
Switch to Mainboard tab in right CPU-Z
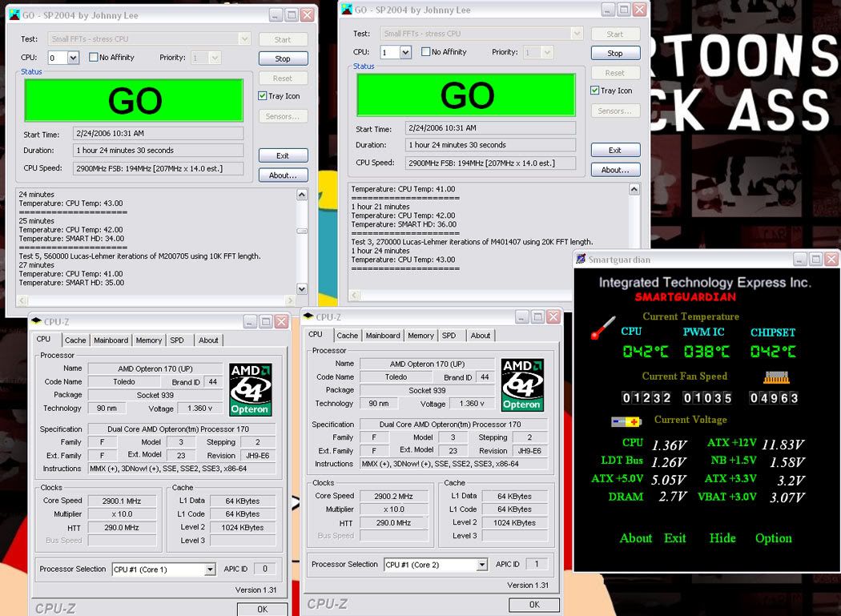pos(383,336)
